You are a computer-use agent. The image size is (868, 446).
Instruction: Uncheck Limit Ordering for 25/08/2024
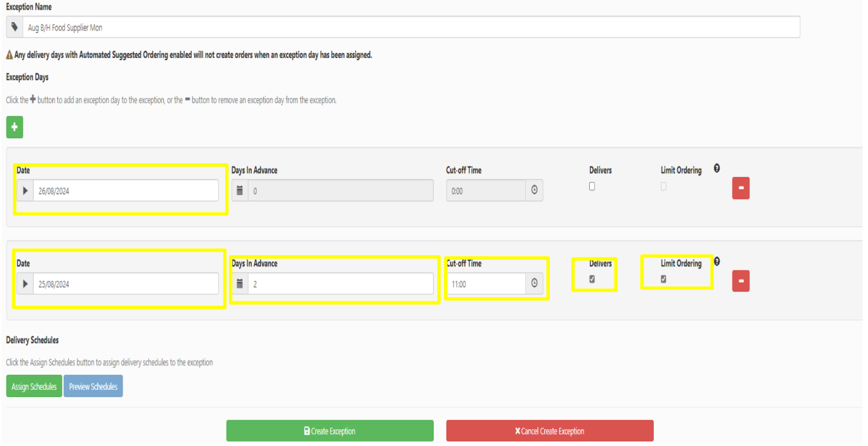663,279
